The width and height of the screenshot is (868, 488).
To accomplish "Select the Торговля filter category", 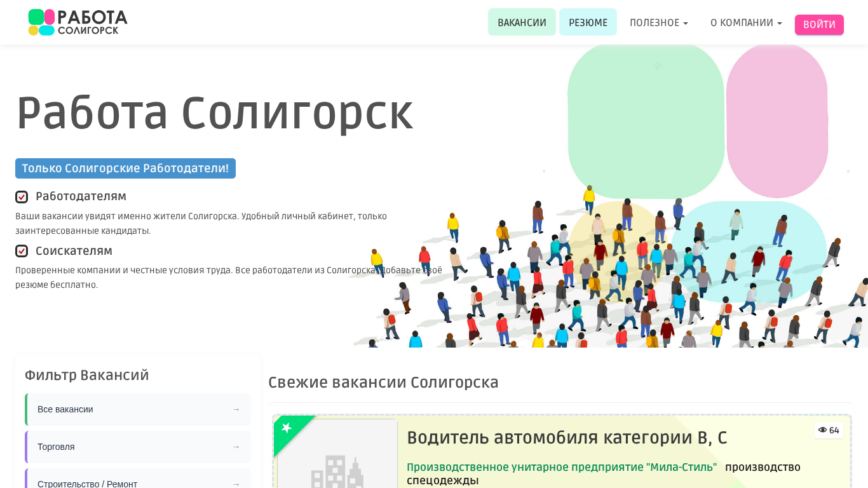I will pyautogui.click(x=138, y=447).
